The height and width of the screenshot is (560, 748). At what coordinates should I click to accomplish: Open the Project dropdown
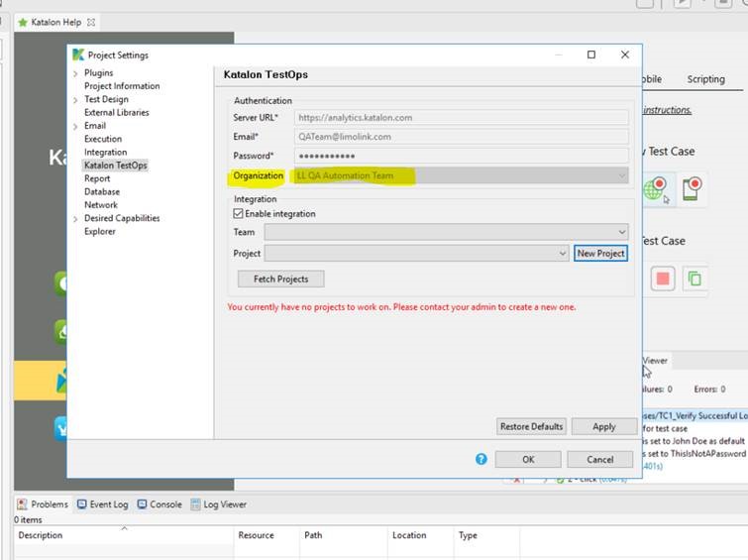click(x=416, y=253)
